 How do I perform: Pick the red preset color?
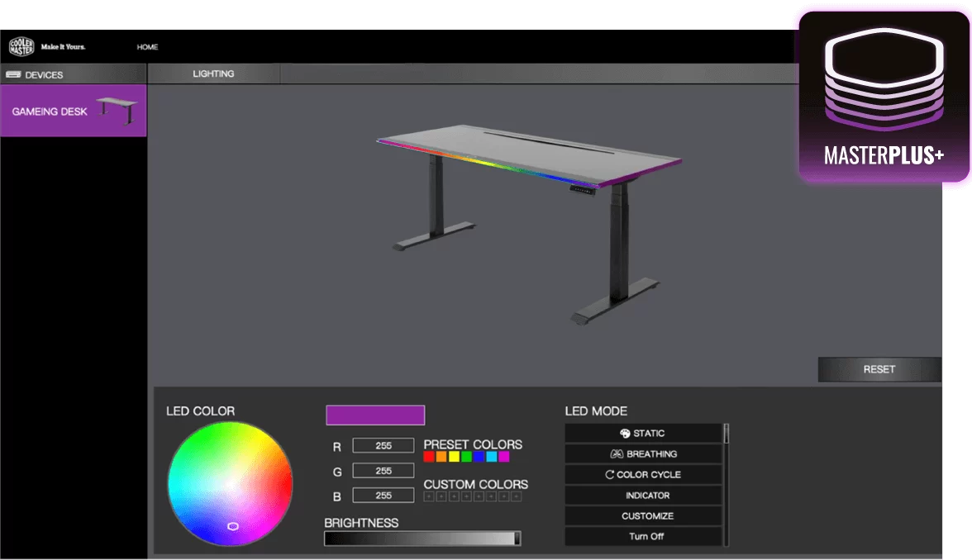point(429,458)
